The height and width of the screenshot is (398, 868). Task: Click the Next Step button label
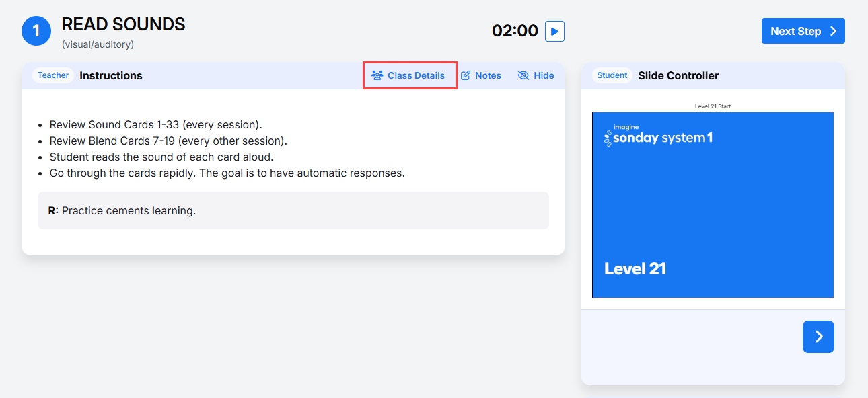796,31
